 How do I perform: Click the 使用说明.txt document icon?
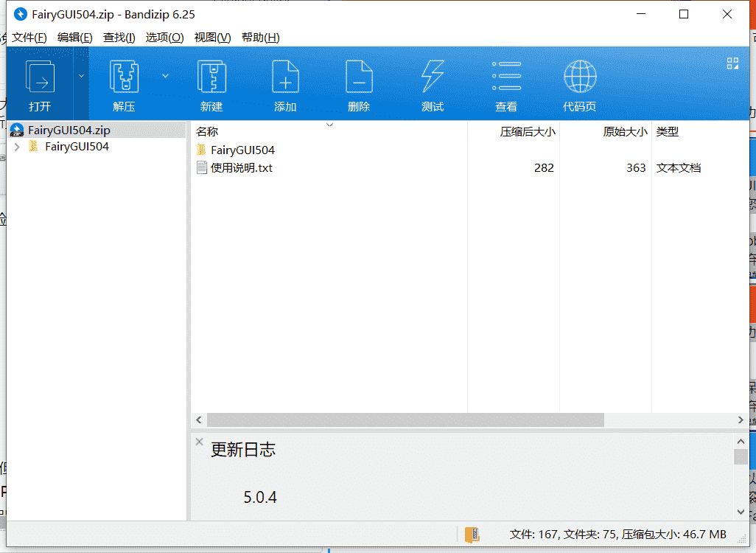point(202,168)
